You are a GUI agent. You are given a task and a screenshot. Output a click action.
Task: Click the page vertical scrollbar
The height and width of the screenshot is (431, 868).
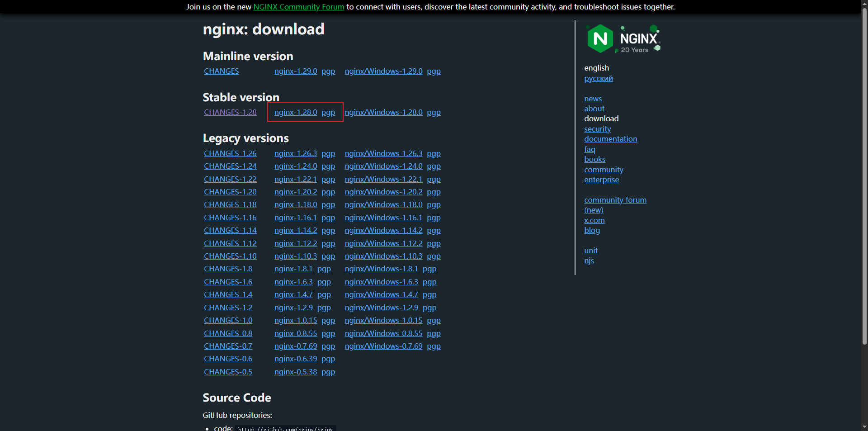pos(864,176)
